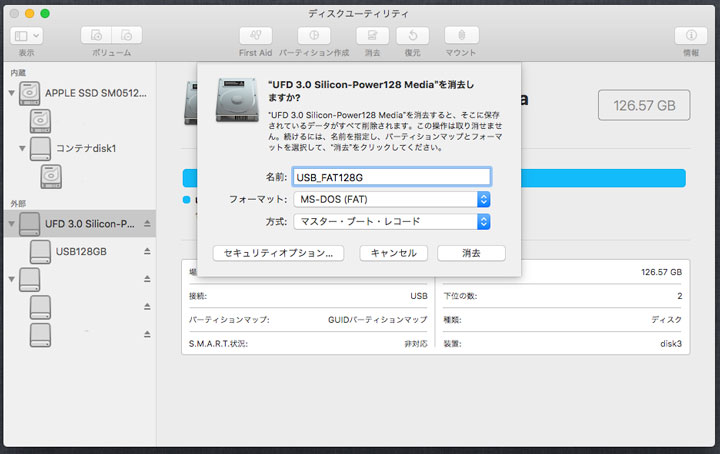Viewport: 720px width, 454px height.
Task: Click the セキュリティオプション button
Action: (278, 253)
